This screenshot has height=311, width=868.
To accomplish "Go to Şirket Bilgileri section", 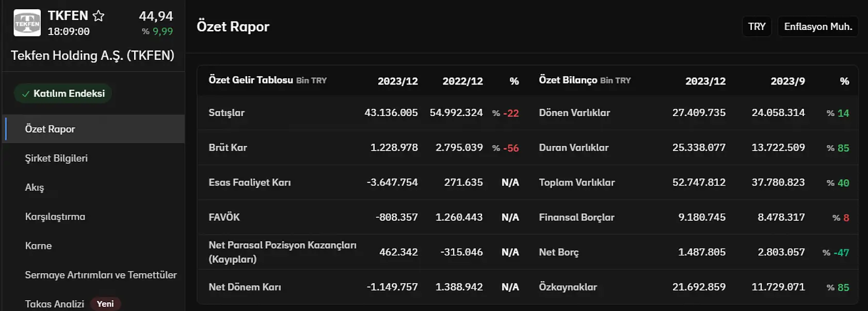I will [x=56, y=158].
